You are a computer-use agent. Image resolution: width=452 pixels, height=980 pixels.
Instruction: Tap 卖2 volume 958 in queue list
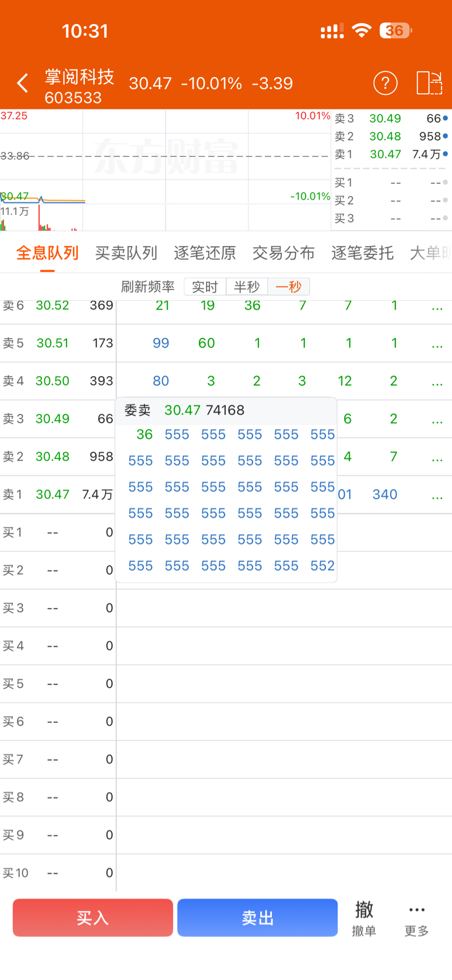coord(101,456)
